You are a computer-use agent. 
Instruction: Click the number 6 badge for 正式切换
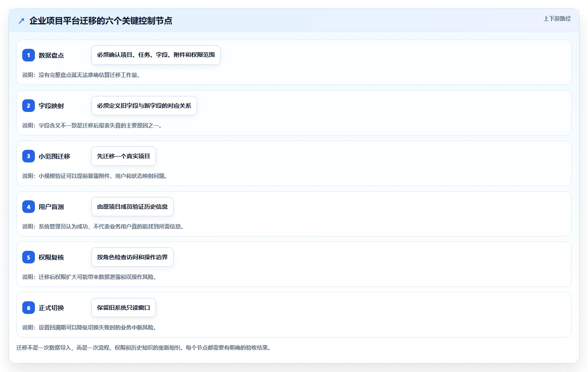(x=29, y=308)
